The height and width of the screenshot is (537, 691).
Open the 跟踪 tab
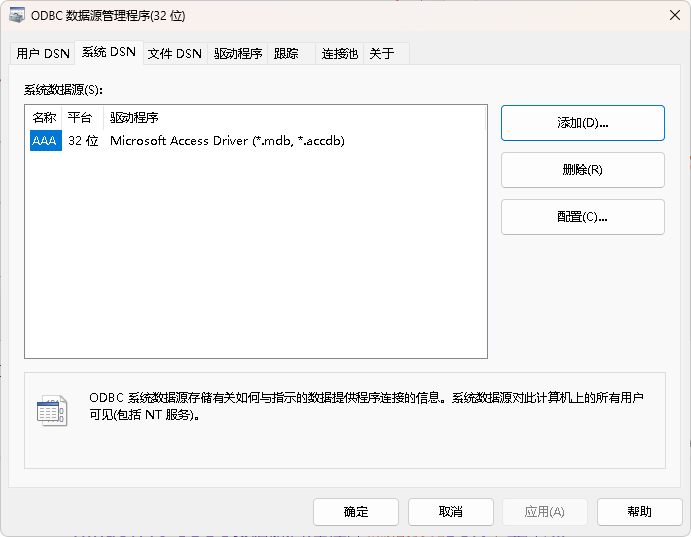286,54
